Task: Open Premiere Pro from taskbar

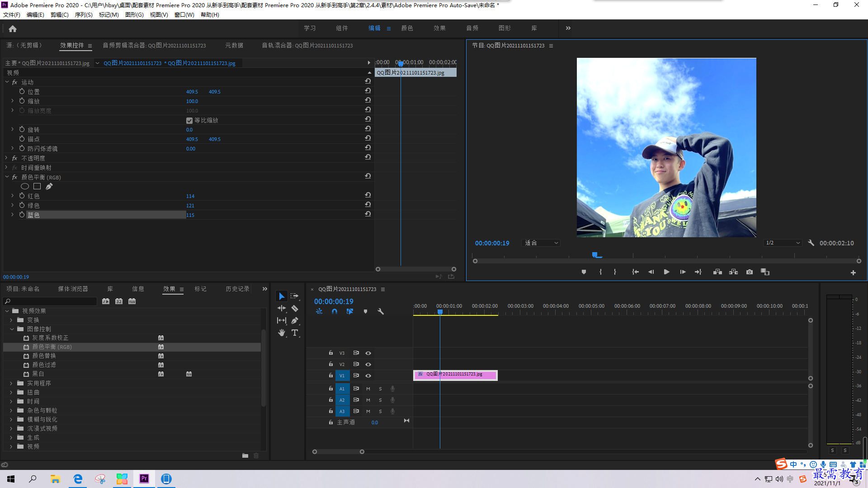Action: (144, 479)
